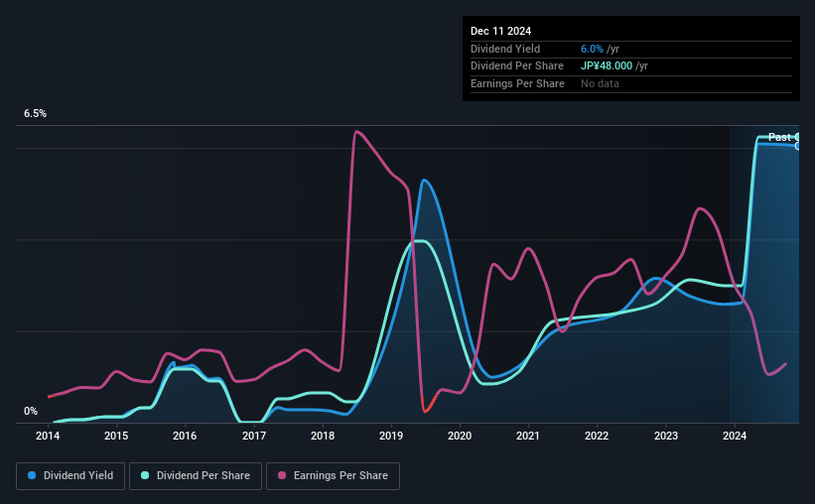
Task: Select the 2016 x-axis label
Action: coord(185,436)
